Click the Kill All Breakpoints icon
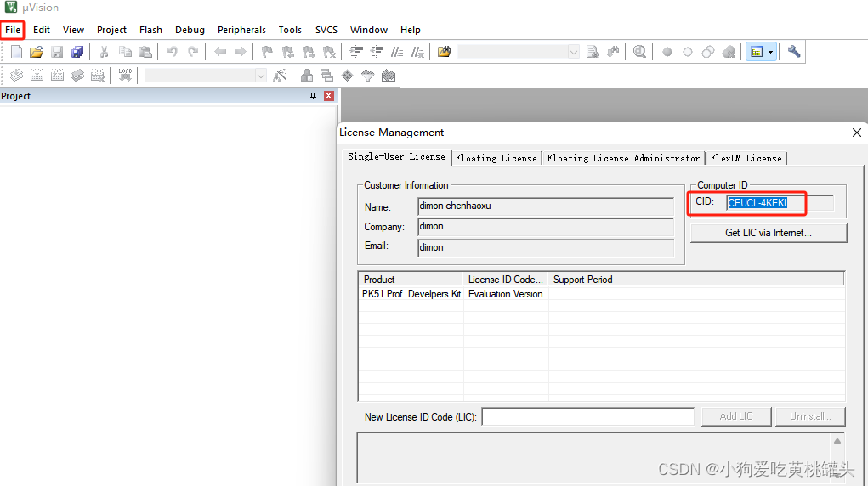 point(729,52)
